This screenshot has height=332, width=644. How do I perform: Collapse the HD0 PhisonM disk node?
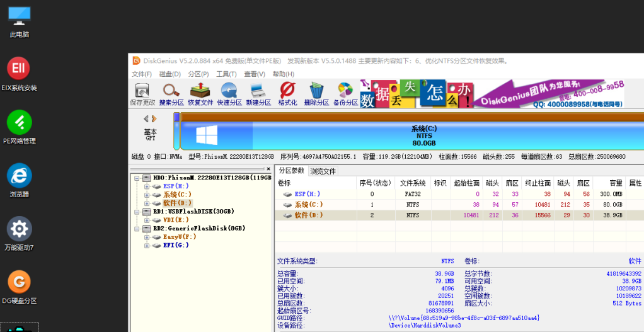tap(138, 178)
